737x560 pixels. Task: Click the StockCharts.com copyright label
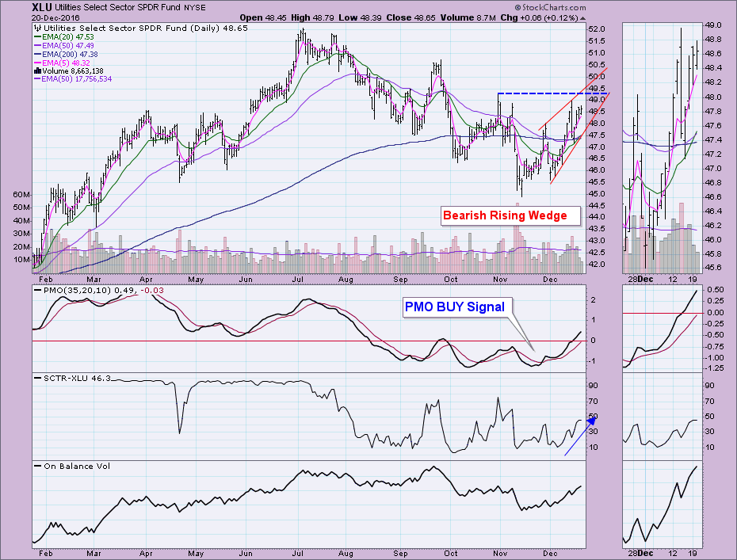[x=551, y=7]
